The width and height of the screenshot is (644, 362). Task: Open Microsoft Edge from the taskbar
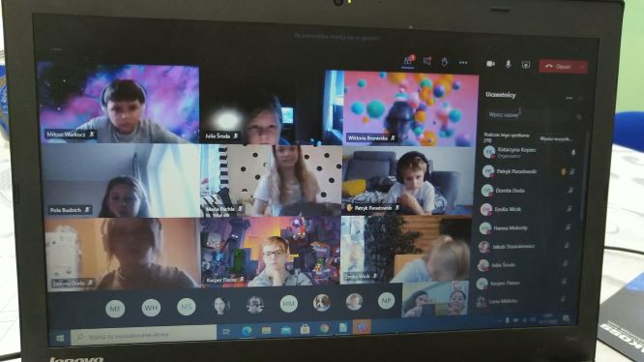click(247, 330)
